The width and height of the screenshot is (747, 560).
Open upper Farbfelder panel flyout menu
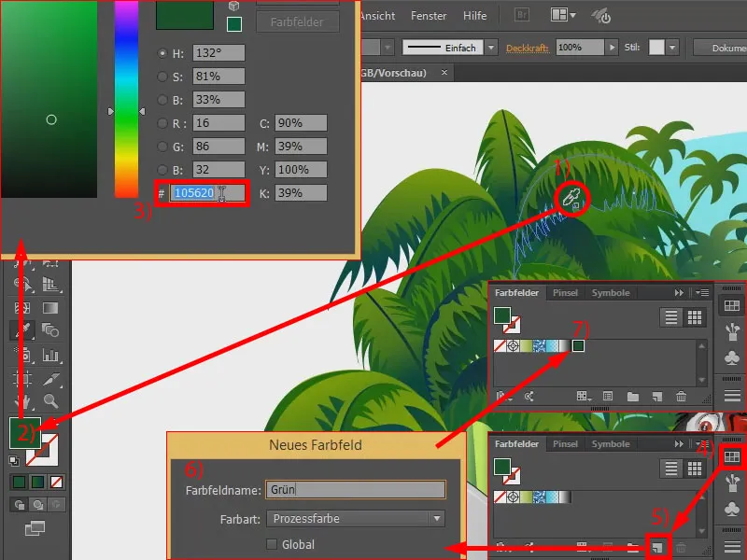coord(702,292)
